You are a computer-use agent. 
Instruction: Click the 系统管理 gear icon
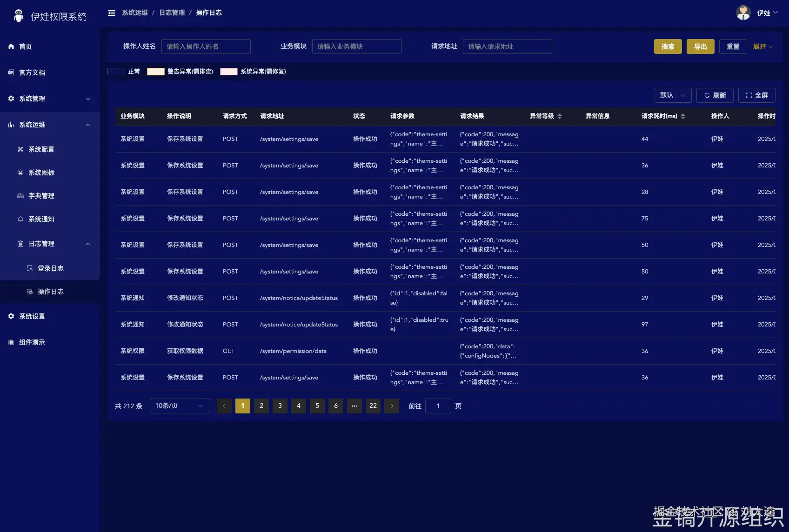pyautogui.click(x=11, y=99)
